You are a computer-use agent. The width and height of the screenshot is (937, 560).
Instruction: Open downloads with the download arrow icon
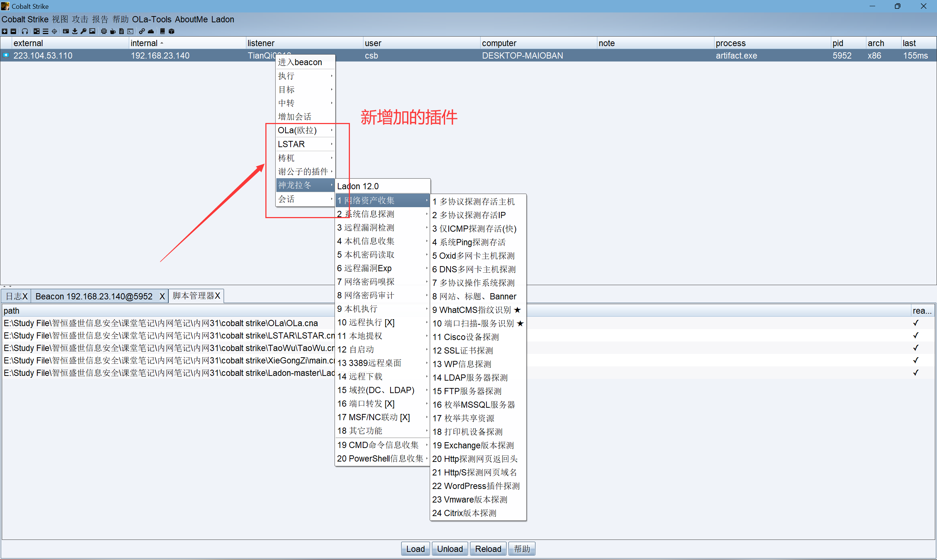click(x=75, y=31)
